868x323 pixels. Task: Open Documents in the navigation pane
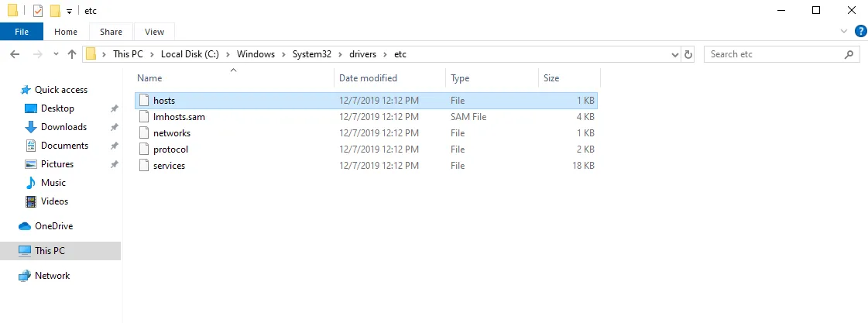(65, 145)
